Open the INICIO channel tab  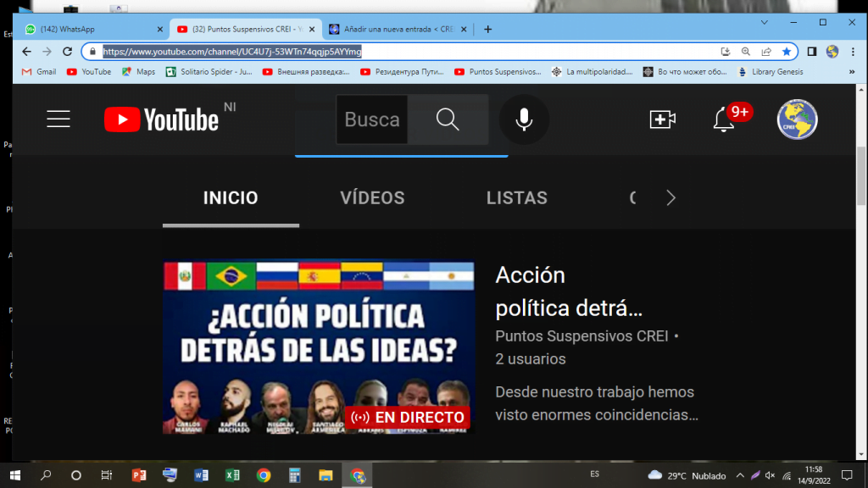click(x=231, y=198)
